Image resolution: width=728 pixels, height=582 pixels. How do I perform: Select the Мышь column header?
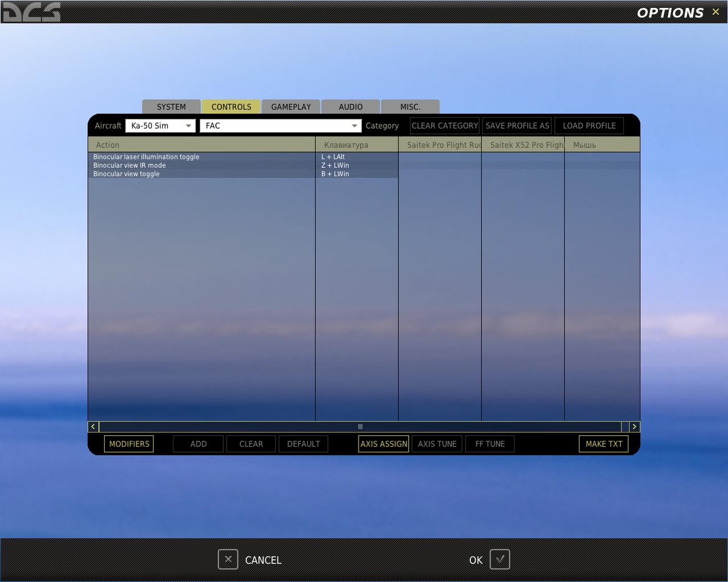click(x=602, y=145)
